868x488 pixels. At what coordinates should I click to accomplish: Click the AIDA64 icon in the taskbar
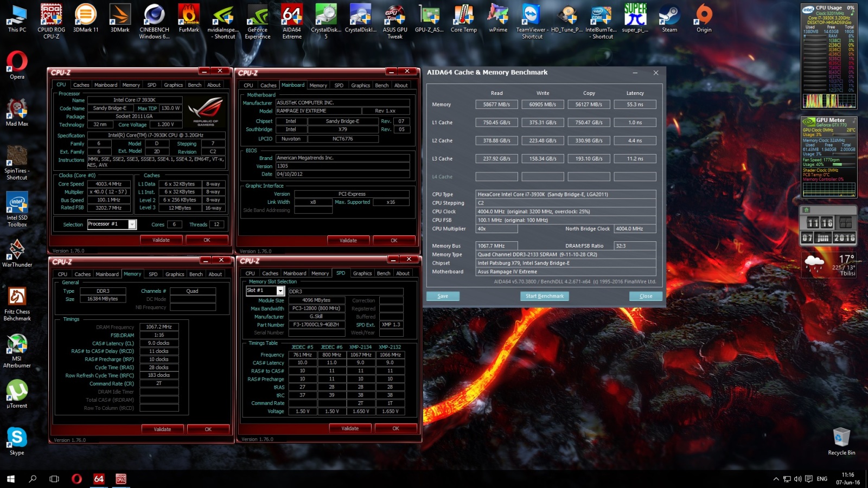coord(99,479)
